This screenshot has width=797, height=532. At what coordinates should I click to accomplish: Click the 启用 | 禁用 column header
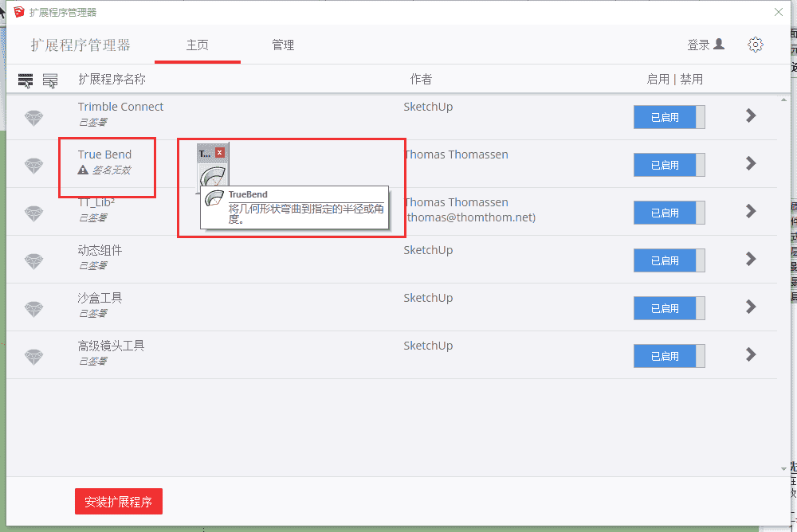674,80
